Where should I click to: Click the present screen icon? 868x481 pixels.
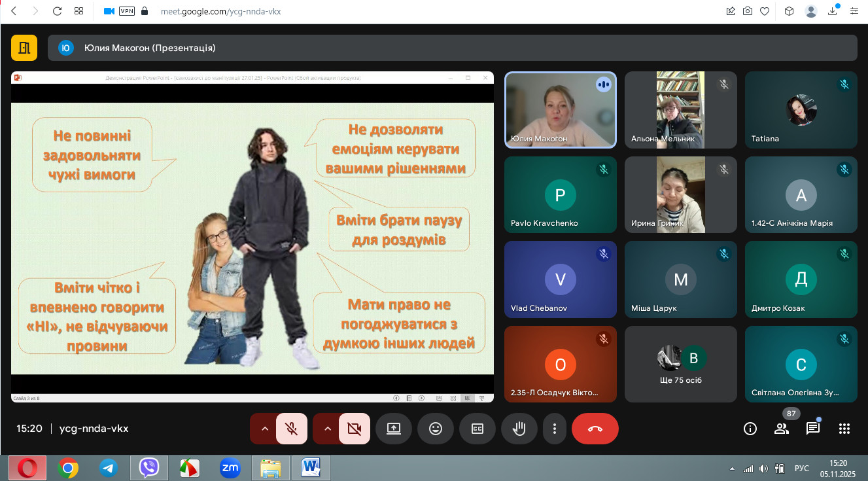point(393,429)
